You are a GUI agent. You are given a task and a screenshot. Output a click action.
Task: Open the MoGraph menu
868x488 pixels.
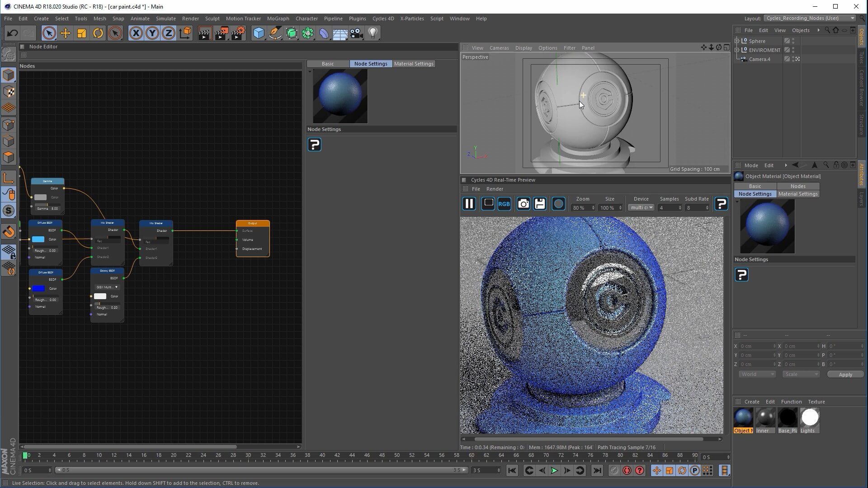278,19
